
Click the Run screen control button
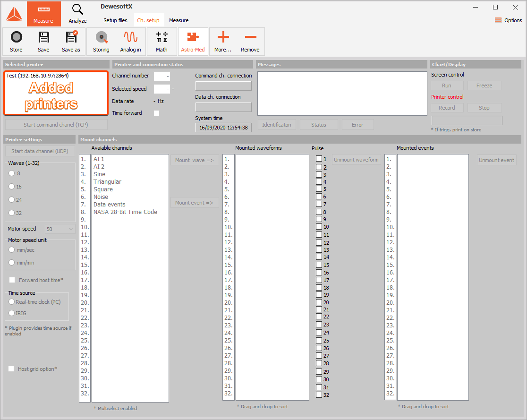(x=447, y=86)
